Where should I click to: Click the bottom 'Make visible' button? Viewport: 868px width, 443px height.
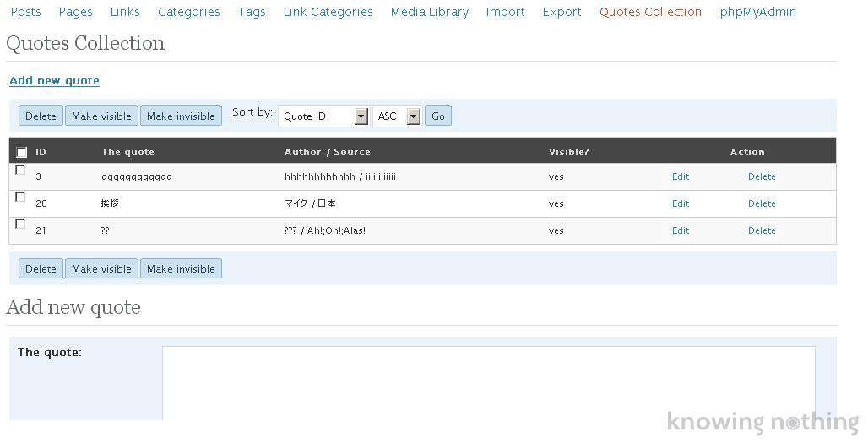coord(102,269)
